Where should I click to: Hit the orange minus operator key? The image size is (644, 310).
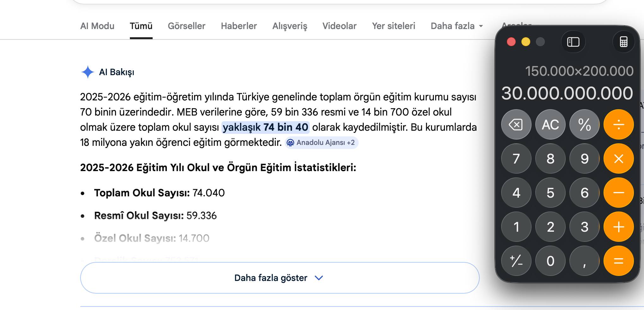pos(618,193)
